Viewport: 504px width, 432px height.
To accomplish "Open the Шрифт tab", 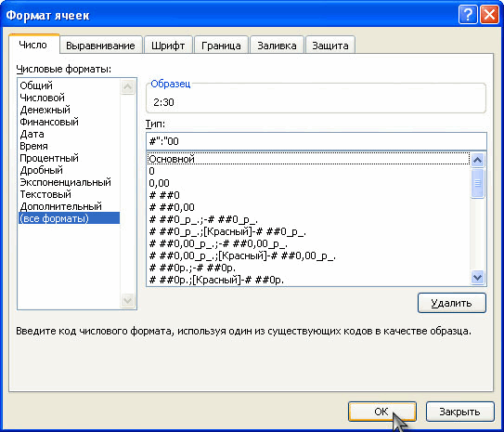I will coord(168,46).
